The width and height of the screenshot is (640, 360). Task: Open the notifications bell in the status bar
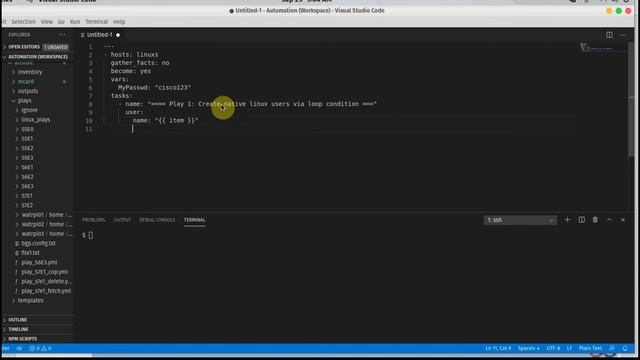625,348
